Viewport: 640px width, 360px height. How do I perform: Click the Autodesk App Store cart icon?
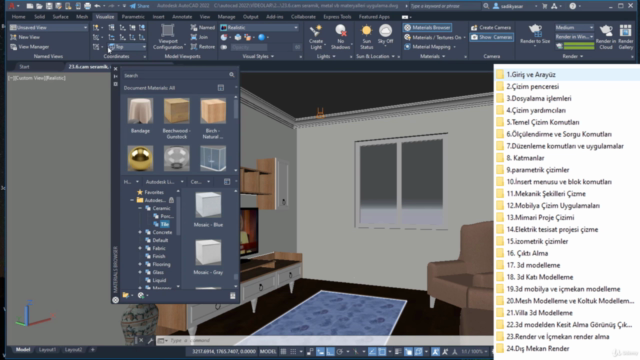(544, 6)
